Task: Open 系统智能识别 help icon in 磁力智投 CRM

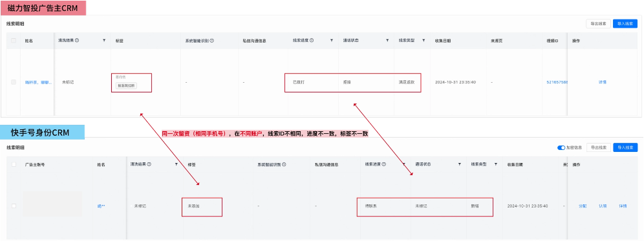Action: point(212,41)
